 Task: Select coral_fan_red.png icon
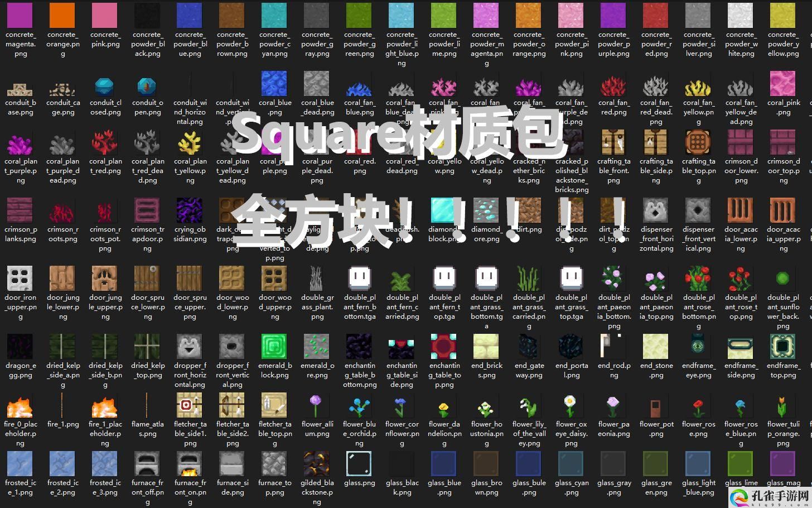pos(613,88)
